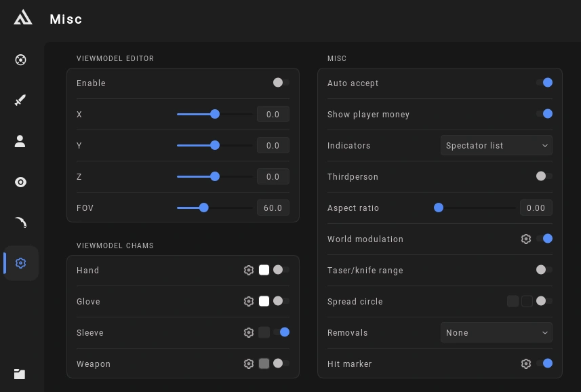Screen dimensions: 581x392
Task: Open the curved blade skins sidebar tab
Action: coord(21,222)
